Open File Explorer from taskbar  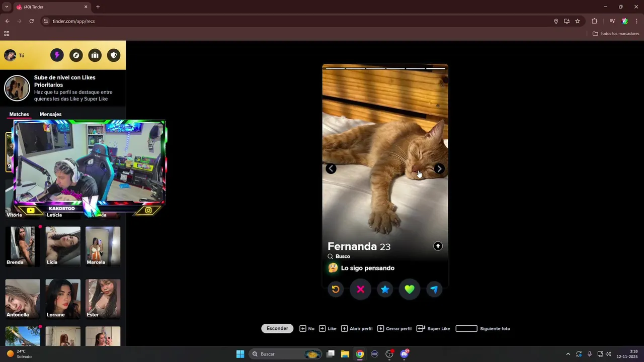345,354
